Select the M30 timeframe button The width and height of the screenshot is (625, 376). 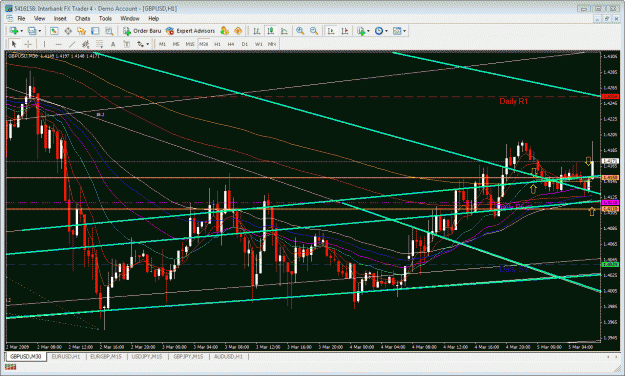[x=204, y=44]
